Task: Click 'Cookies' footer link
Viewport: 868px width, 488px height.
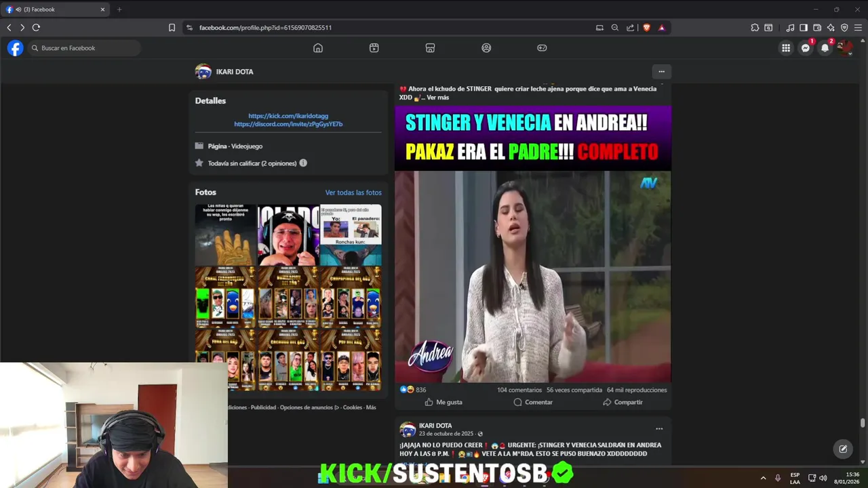Action: 353,407
